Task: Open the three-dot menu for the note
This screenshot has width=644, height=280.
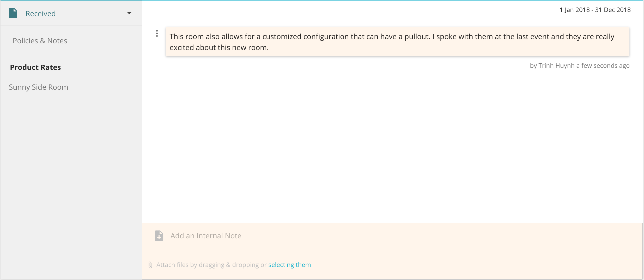Action: pyautogui.click(x=157, y=33)
